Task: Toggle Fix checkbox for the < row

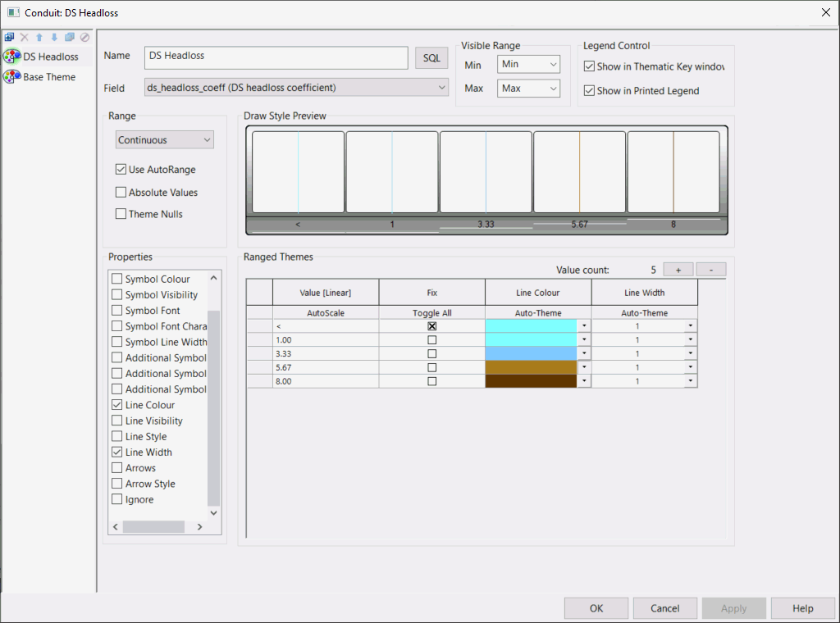Action: (431, 326)
